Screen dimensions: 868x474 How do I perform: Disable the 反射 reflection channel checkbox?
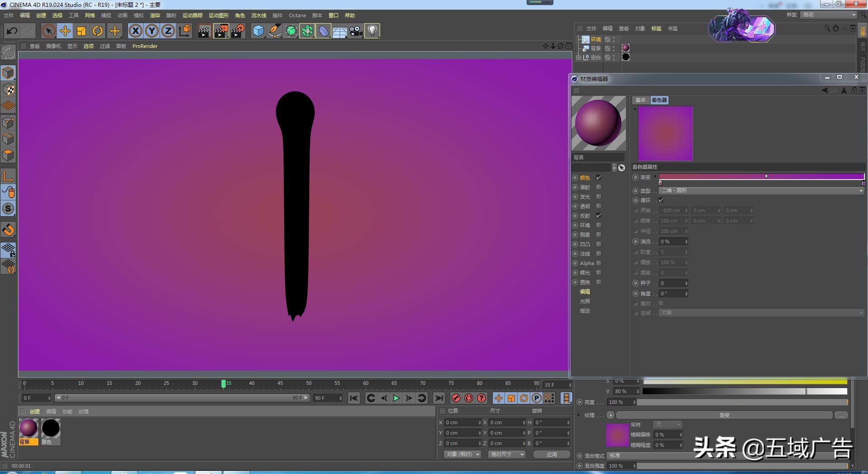599,216
